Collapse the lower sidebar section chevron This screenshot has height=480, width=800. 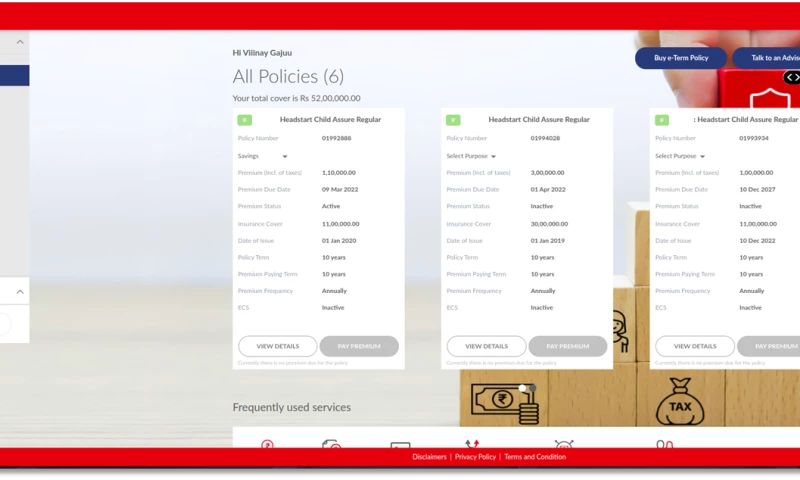pyautogui.click(x=20, y=292)
